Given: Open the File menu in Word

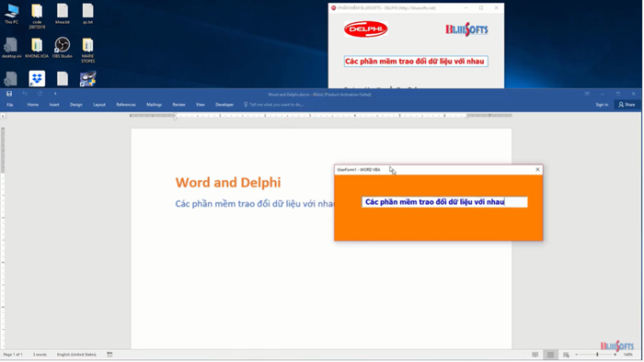Looking at the screenshot, I should click(10, 105).
